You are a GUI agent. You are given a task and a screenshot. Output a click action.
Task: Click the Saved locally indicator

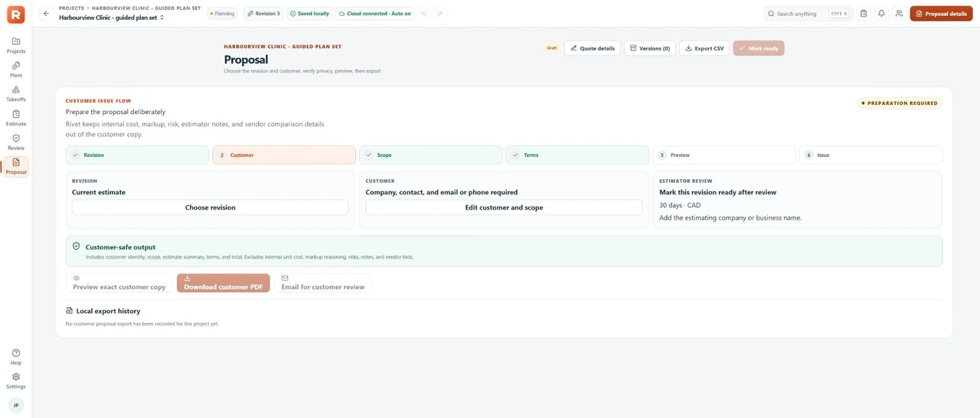[x=309, y=14]
